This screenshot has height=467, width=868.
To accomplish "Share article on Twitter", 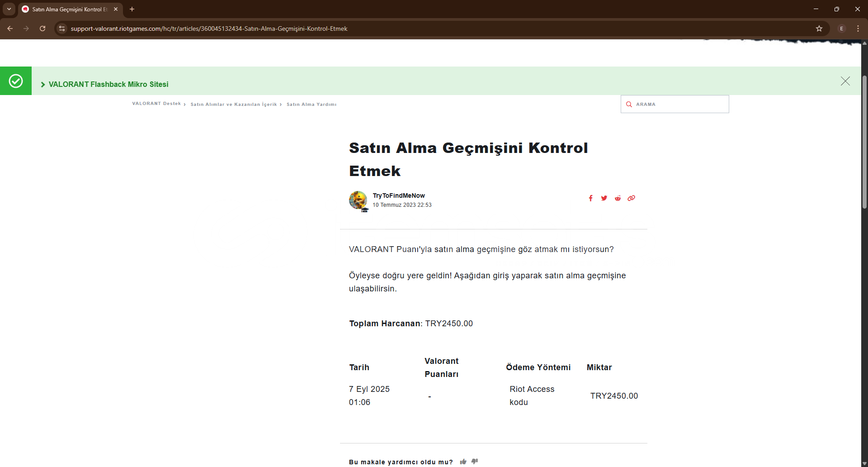I will point(604,198).
